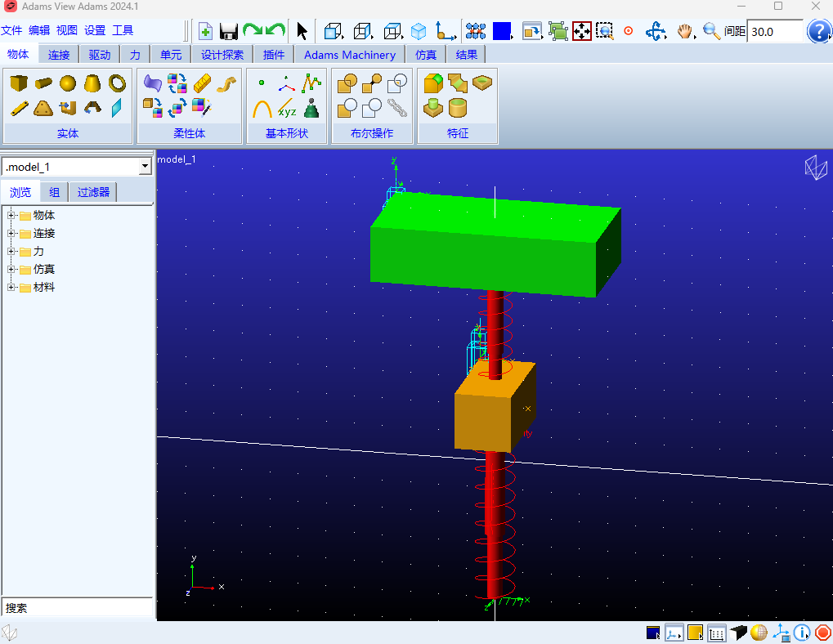Select the green Point construction tool

262,83
